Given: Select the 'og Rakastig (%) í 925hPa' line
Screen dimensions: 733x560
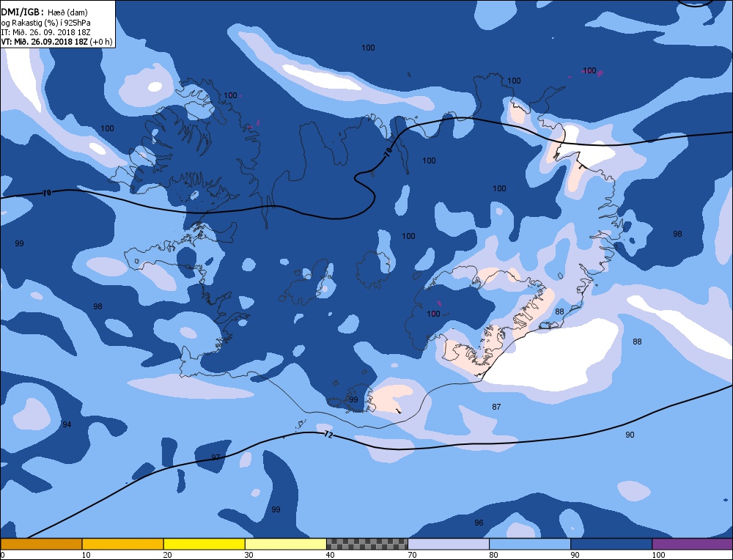Looking at the screenshot, I should pos(45,23).
